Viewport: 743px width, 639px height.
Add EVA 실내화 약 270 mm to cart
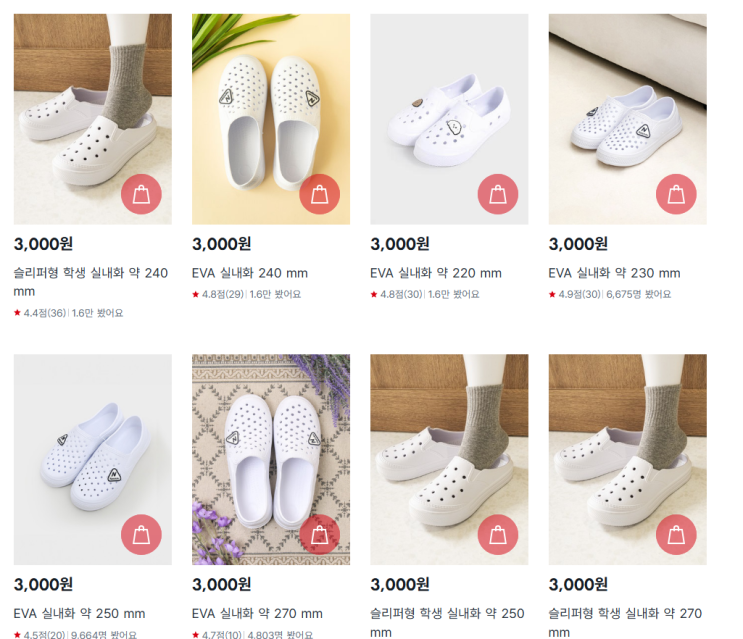pos(319,535)
